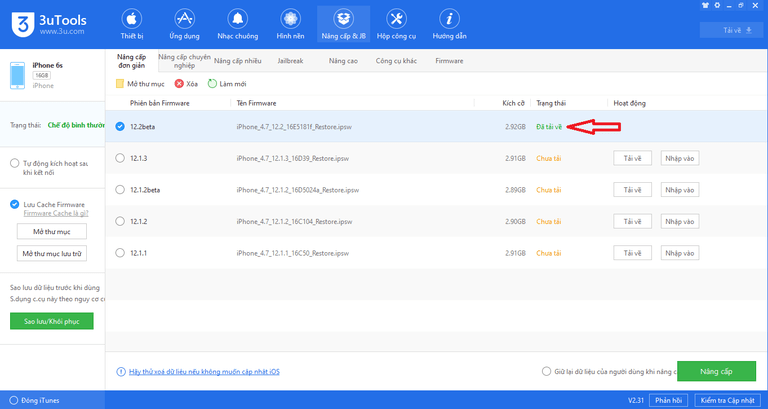Select firmware 12.1.3 radio button
The width and height of the screenshot is (768, 409).
tap(120, 158)
